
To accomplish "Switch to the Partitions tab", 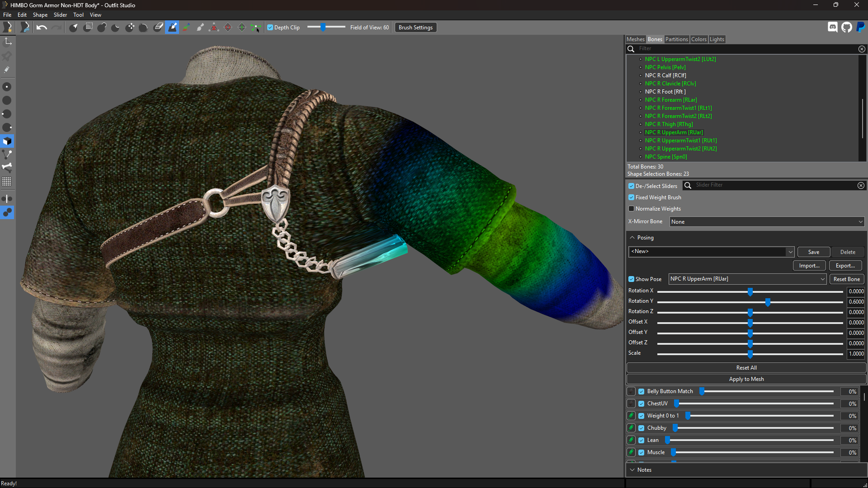I will [676, 39].
